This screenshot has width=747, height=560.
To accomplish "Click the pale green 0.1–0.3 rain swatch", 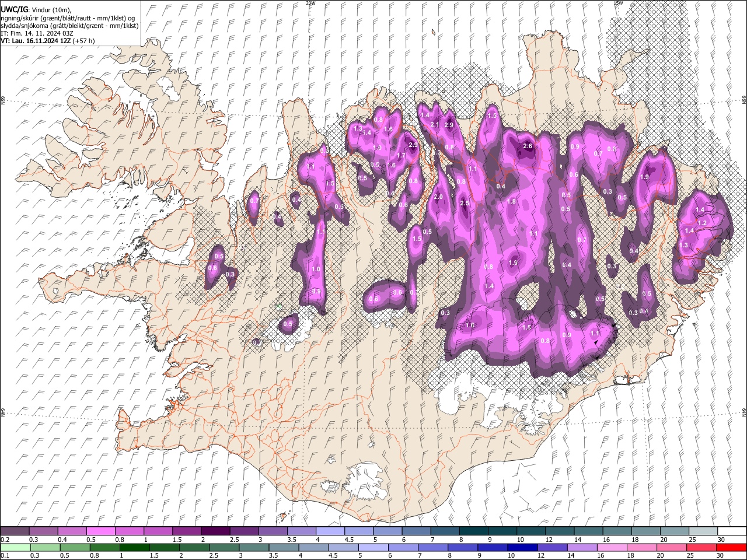I will pyautogui.click(x=15, y=547).
